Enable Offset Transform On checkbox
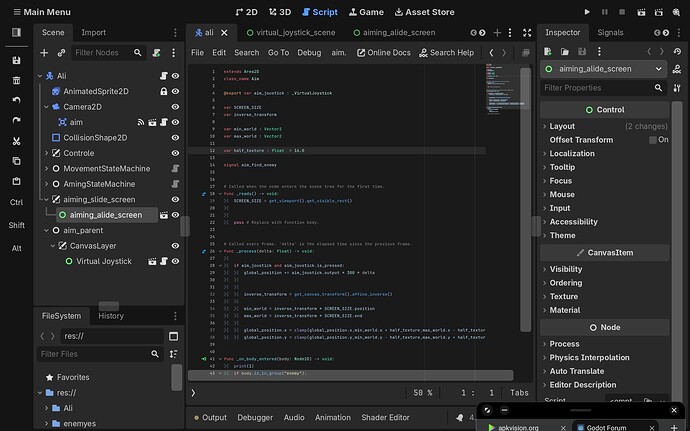690x431 pixels. (653, 140)
